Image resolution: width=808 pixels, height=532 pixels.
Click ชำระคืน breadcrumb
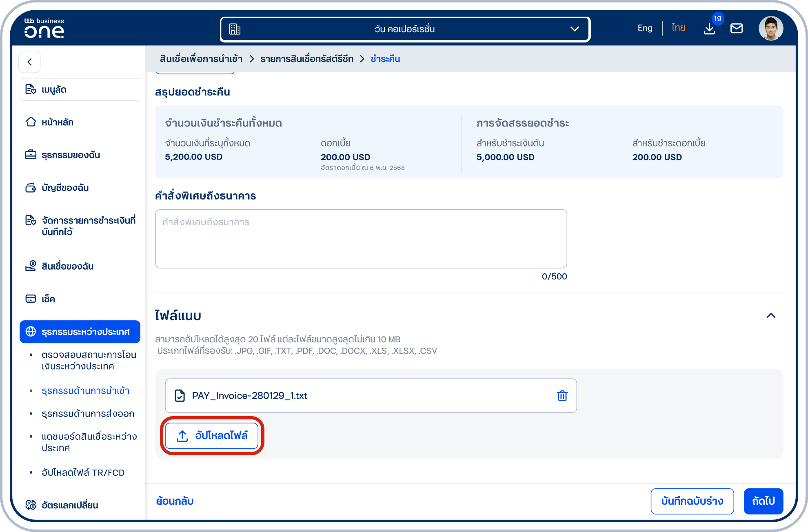tap(385, 59)
